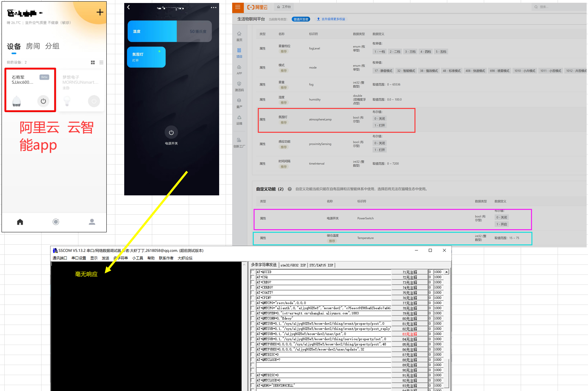This screenshot has width=588, height=391.
Task: Open the scenes tab in app bottom bar
Action: click(x=56, y=222)
